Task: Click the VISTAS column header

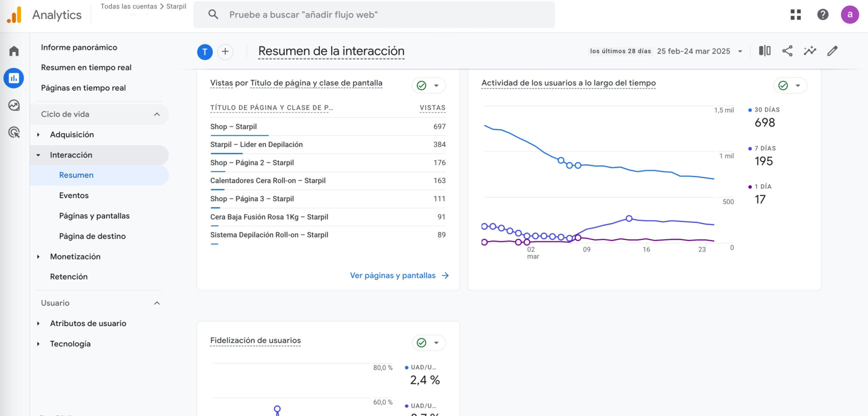Action: [432, 108]
